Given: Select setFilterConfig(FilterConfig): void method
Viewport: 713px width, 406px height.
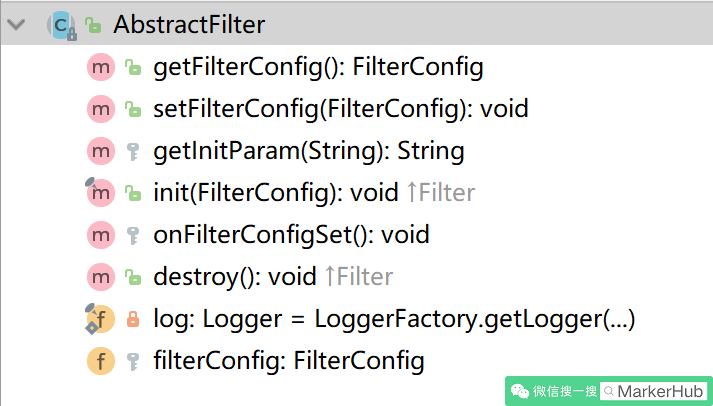Looking at the screenshot, I should [x=341, y=110].
